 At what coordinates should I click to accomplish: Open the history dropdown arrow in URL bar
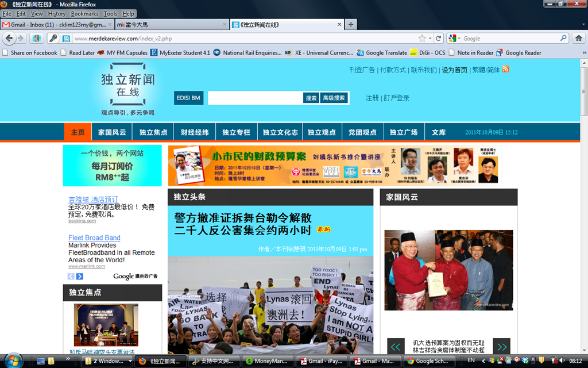click(x=431, y=39)
